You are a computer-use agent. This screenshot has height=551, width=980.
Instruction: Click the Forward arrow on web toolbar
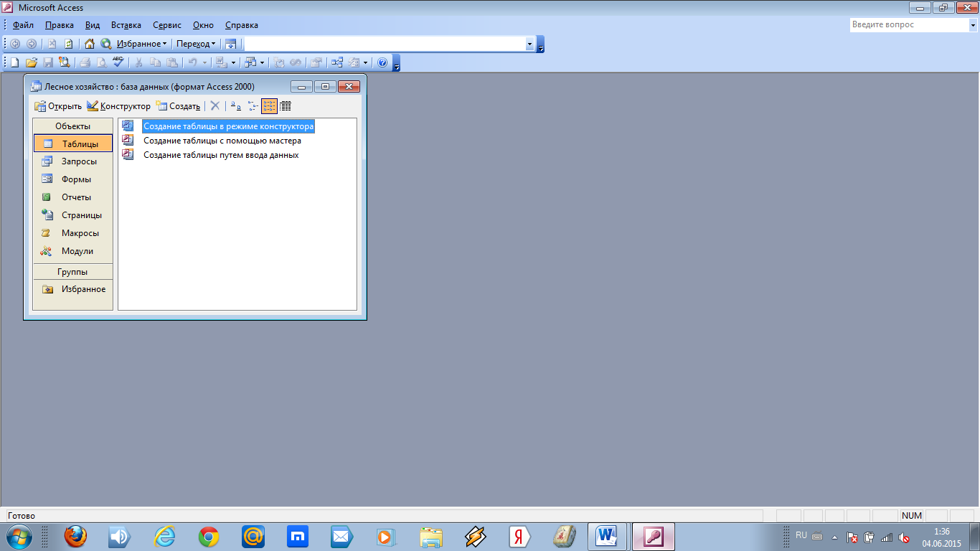(x=31, y=44)
